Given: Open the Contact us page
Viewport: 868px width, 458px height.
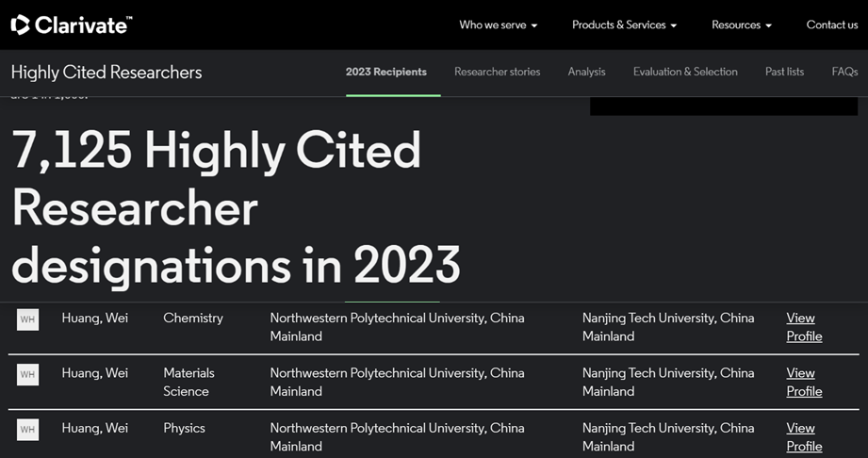Looking at the screenshot, I should [x=831, y=25].
